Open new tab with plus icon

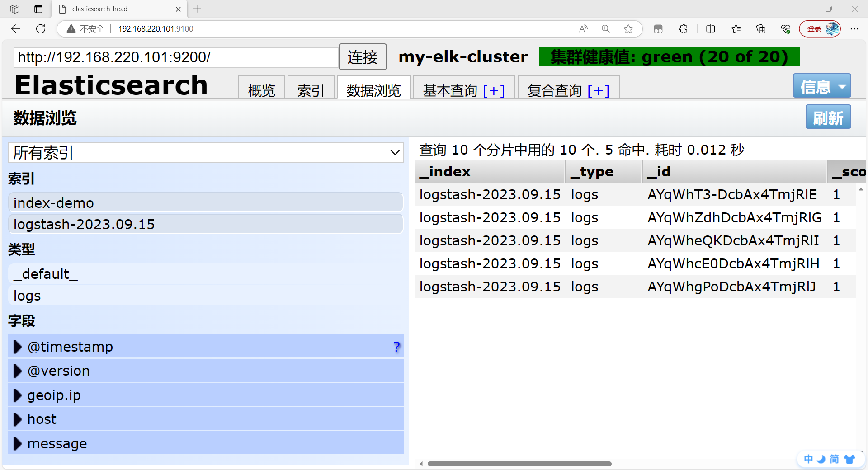197,9
